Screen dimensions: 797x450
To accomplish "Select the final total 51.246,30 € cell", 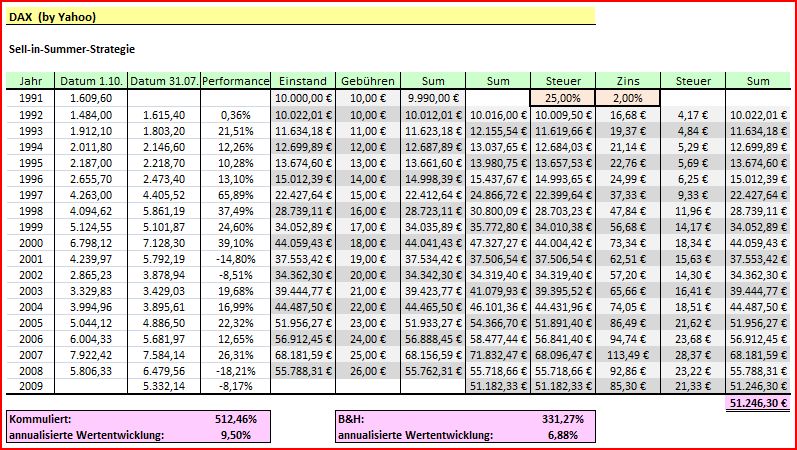I will tap(758, 404).
